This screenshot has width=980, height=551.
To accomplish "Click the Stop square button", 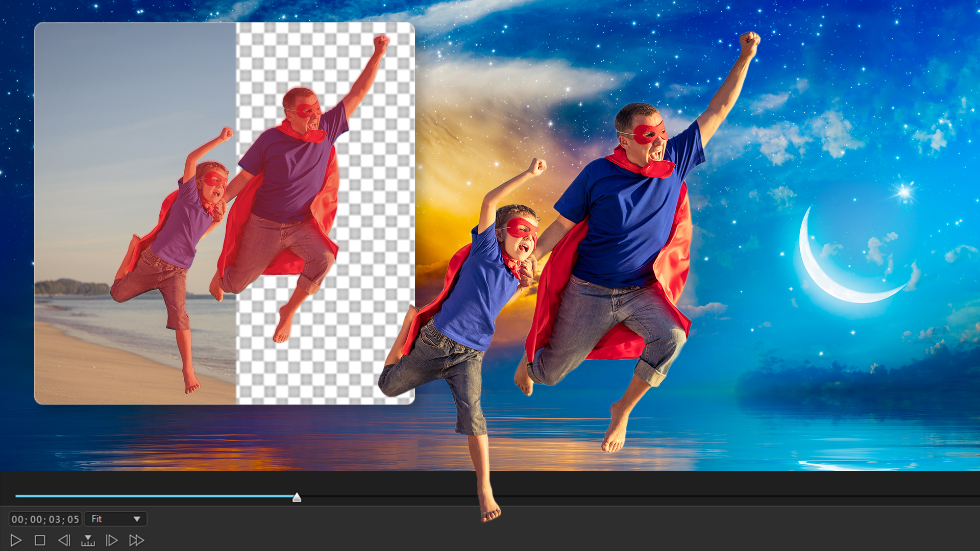I will tap(40, 540).
